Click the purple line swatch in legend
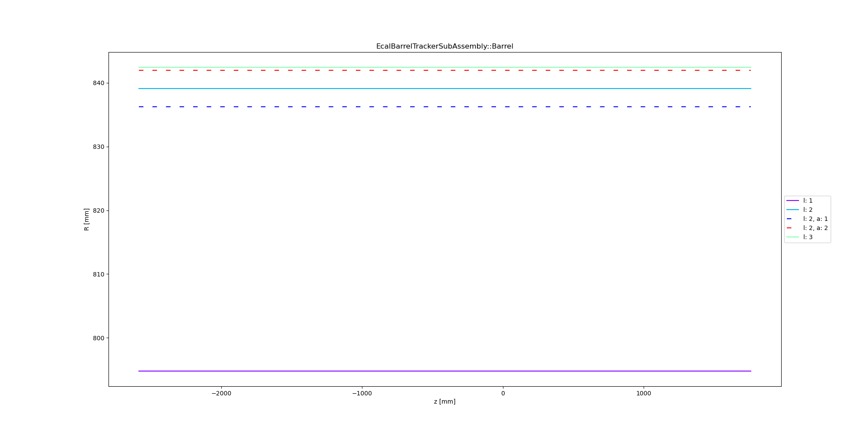This screenshot has height=434, width=868. pyautogui.click(x=792, y=201)
